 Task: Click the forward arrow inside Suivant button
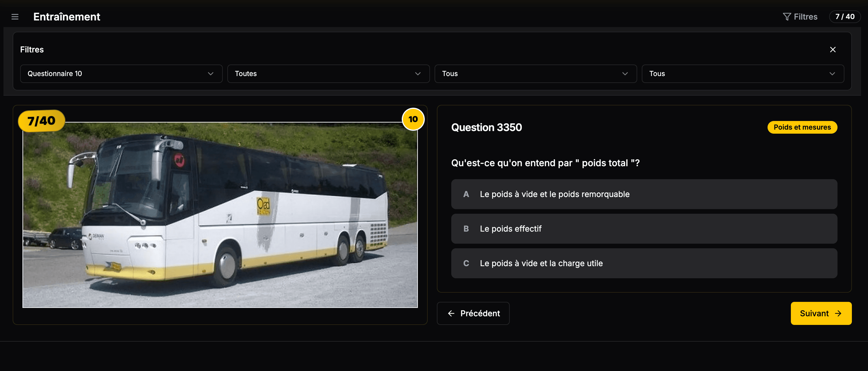click(x=838, y=313)
